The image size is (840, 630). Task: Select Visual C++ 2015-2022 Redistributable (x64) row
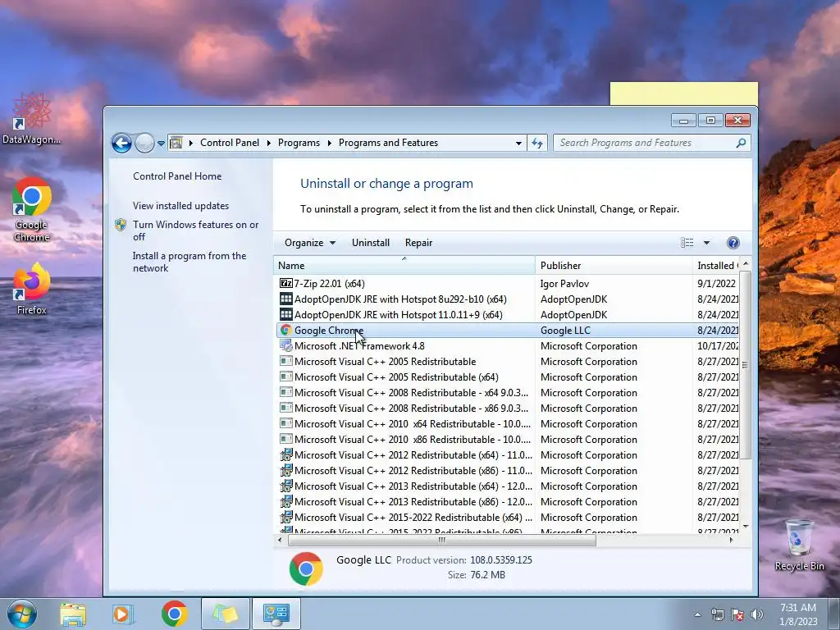[508, 518]
